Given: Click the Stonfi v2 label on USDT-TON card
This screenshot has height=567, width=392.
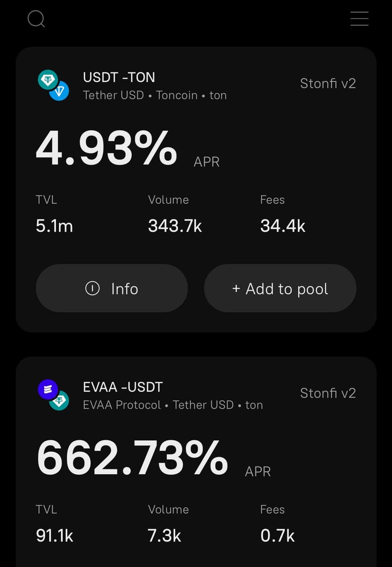Looking at the screenshot, I should pos(328,83).
